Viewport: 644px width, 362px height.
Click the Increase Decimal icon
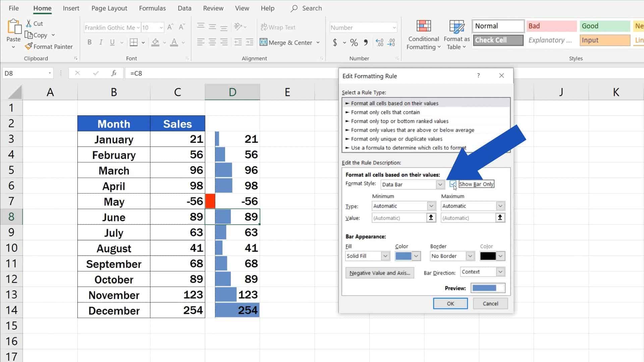(x=379, y=43)
